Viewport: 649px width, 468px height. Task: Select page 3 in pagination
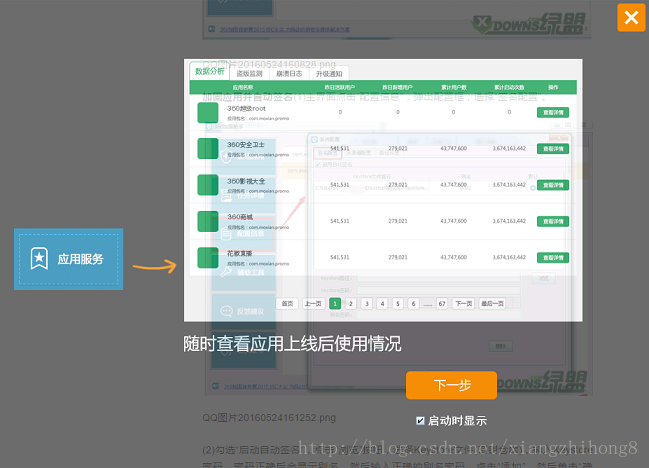click(366, 304)
